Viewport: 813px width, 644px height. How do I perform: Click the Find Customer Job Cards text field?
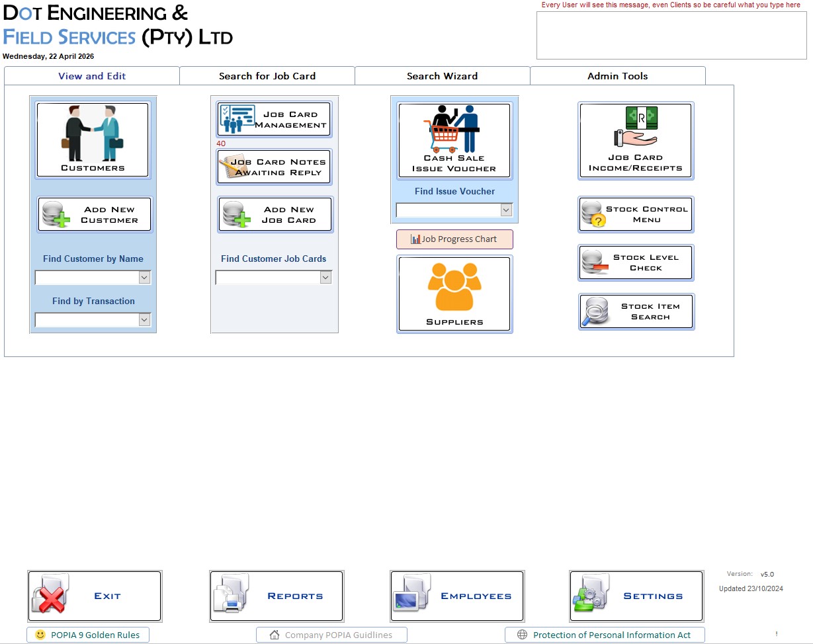pos(267,278)
